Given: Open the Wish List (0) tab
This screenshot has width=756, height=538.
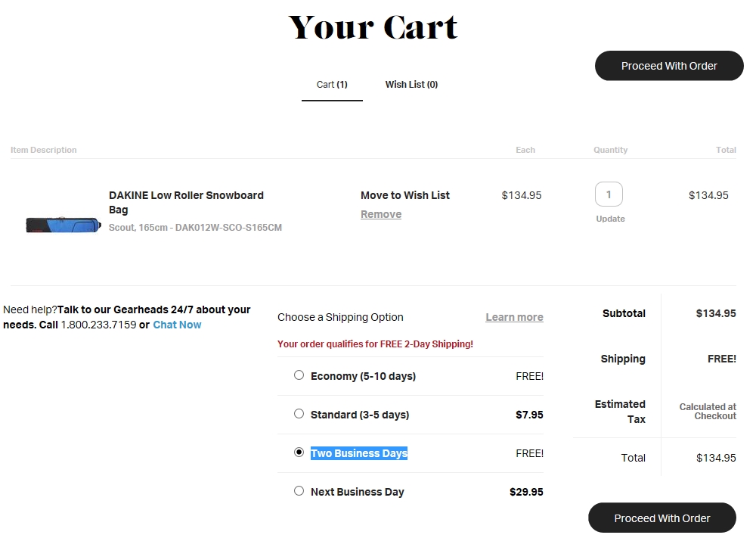Looking at the screenshot, I should [x=411, y=85].
